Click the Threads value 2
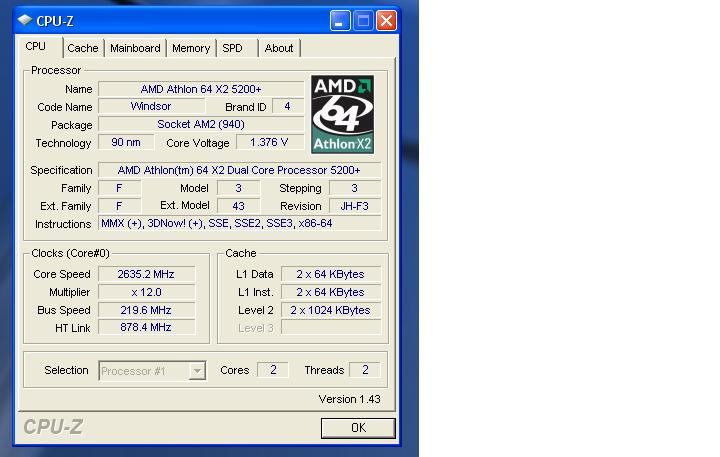 (x=365, y=370)
